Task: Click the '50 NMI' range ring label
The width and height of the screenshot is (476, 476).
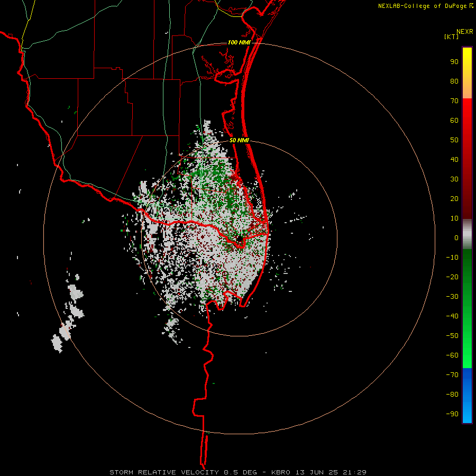Action: [239, 140]
